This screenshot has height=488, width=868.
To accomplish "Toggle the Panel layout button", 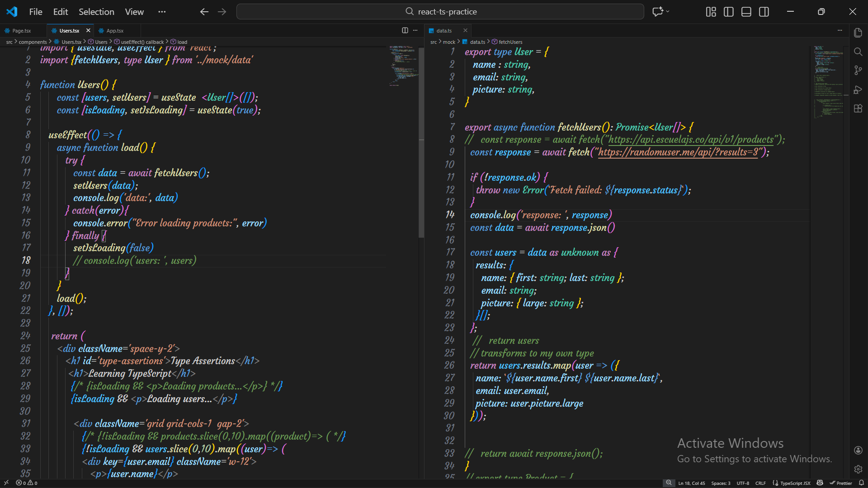I will [746, 12].
